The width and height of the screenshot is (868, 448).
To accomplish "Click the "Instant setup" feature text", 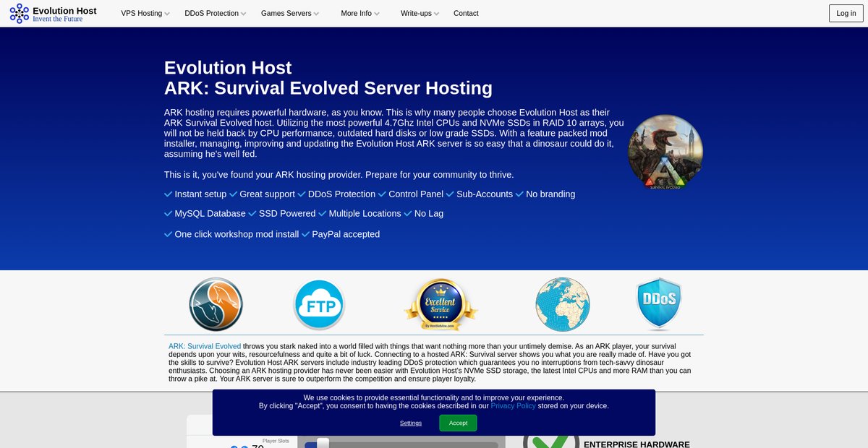I will click(200, 194).
